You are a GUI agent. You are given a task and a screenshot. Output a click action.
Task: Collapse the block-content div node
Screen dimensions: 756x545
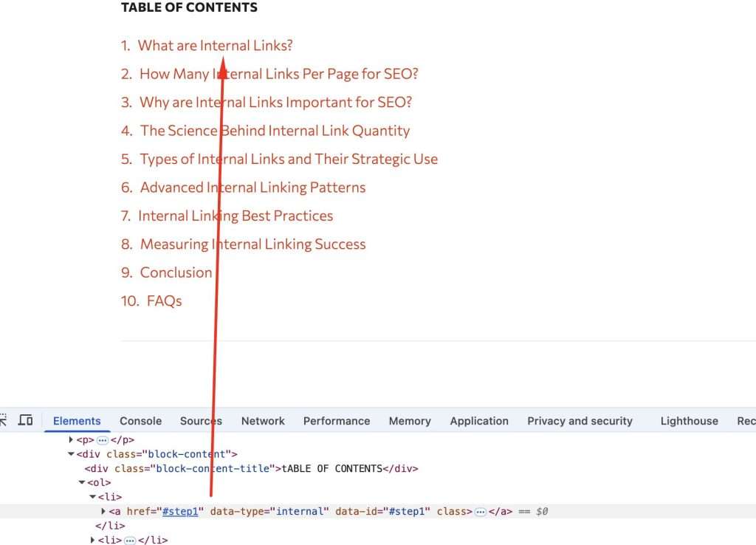coord(72,454)
